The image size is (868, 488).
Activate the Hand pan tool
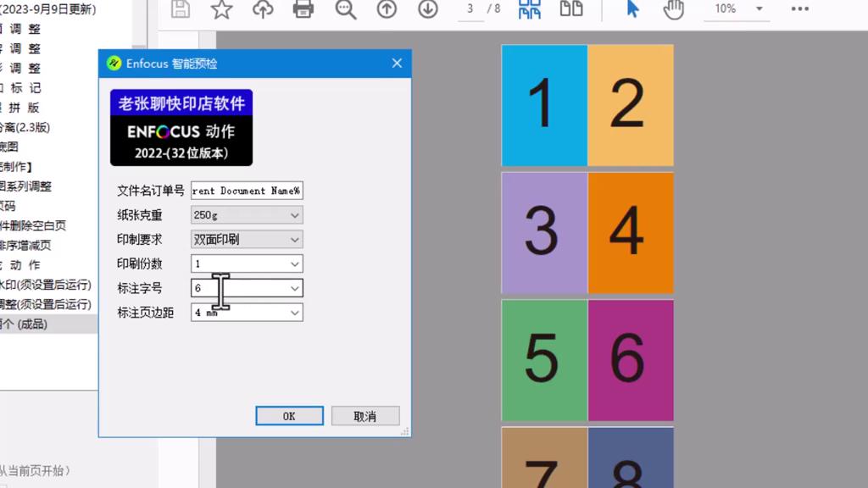[x=672, y=9]
